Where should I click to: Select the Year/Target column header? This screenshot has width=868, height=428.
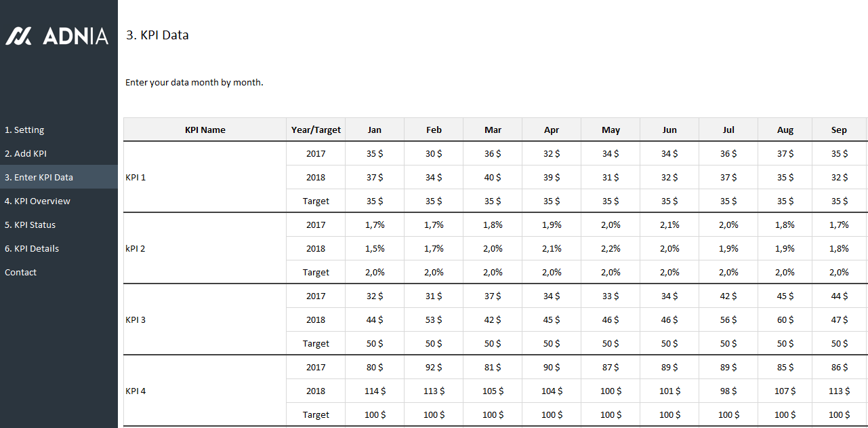(316, 130)
